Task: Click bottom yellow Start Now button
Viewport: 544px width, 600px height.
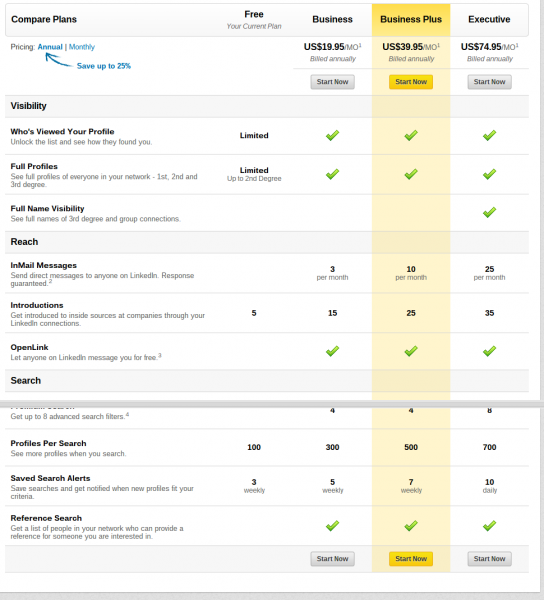Action: pos(411,559)
